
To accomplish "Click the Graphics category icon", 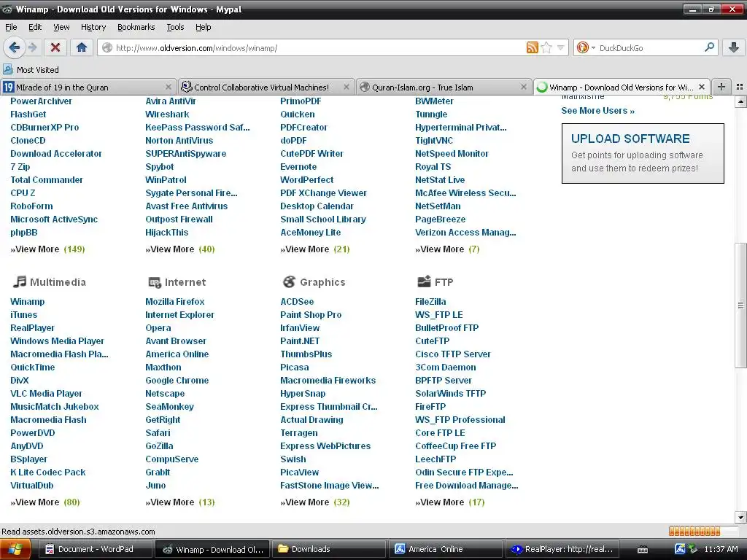I will [x=289, y=282].
